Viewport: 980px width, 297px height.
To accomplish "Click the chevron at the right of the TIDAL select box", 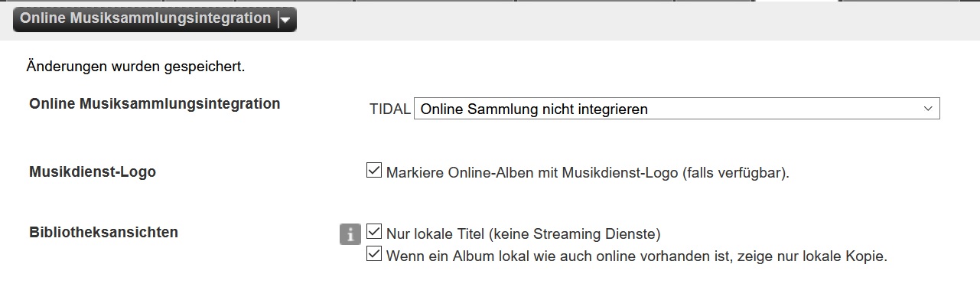I will (928, 109).
